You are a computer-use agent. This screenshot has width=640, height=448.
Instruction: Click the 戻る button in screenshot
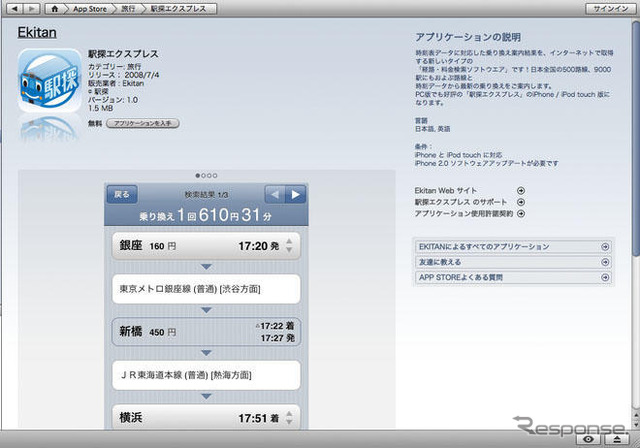coord(122,194)
